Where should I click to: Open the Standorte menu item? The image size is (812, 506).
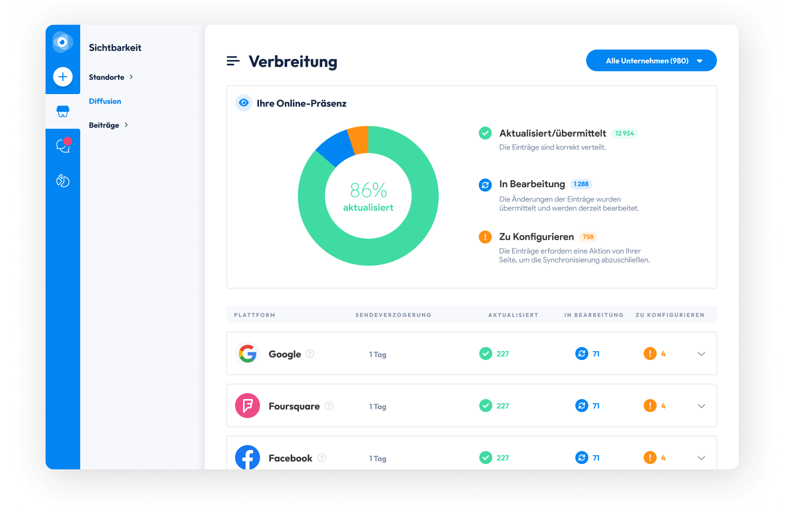(106, 77)
